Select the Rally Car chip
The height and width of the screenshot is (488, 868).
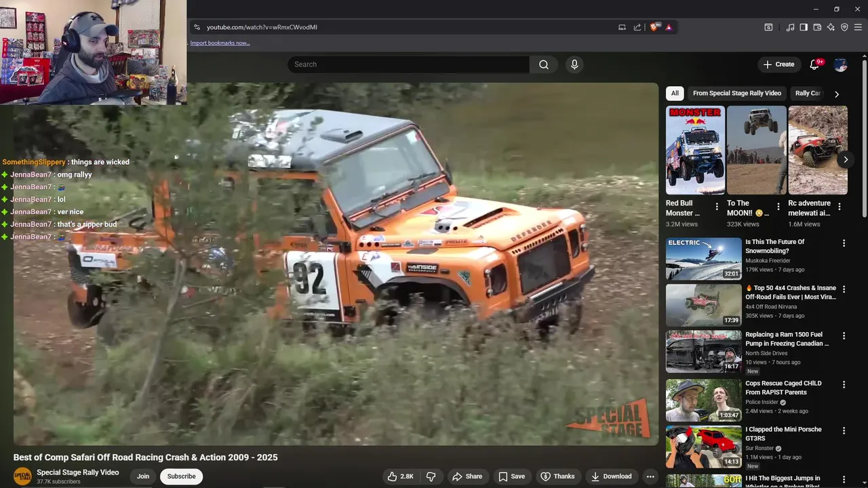tap(807, 94)
